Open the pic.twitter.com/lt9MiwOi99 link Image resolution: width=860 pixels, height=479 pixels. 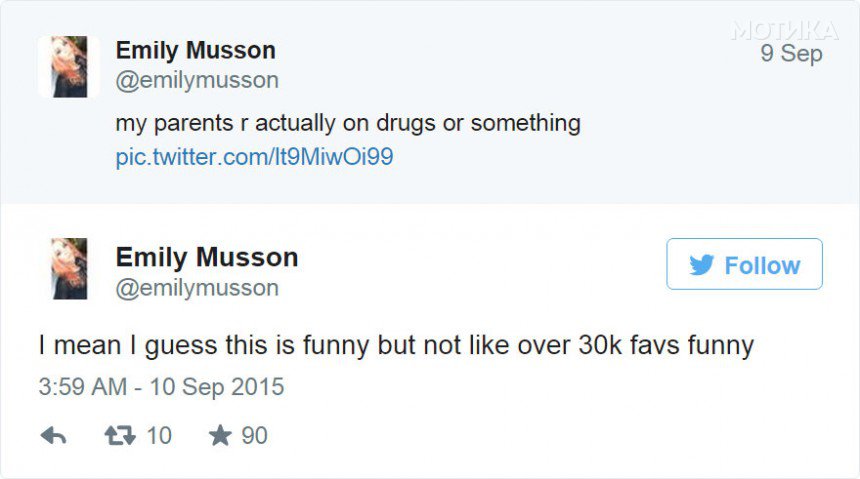(254, 157)
